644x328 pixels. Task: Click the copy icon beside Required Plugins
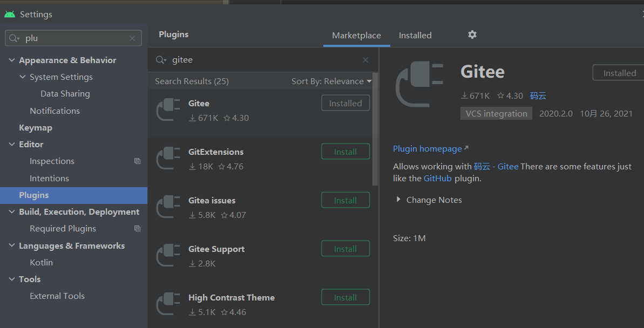[x=137, y=229]
